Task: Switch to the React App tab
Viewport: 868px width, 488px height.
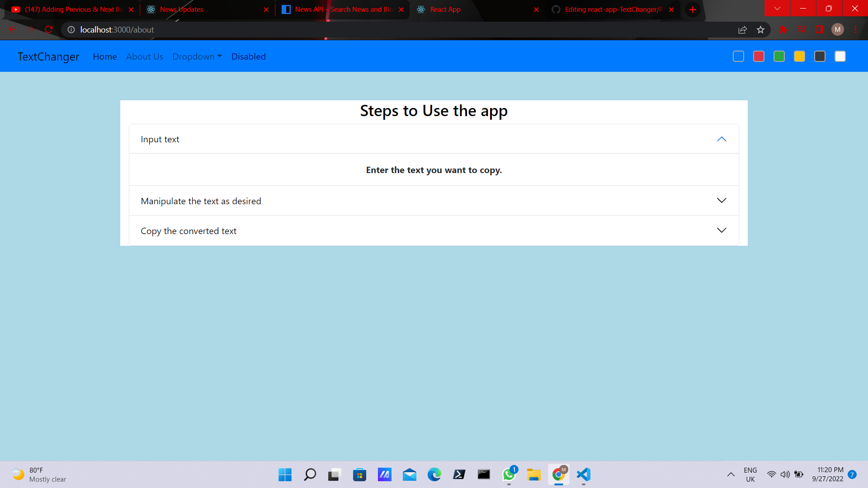Action: click(445, 9)
